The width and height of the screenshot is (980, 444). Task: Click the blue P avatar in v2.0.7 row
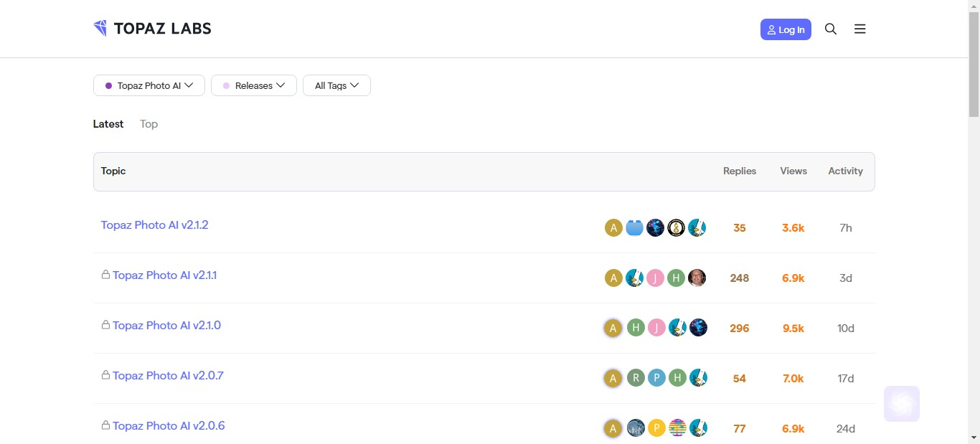tap(656, 379)
